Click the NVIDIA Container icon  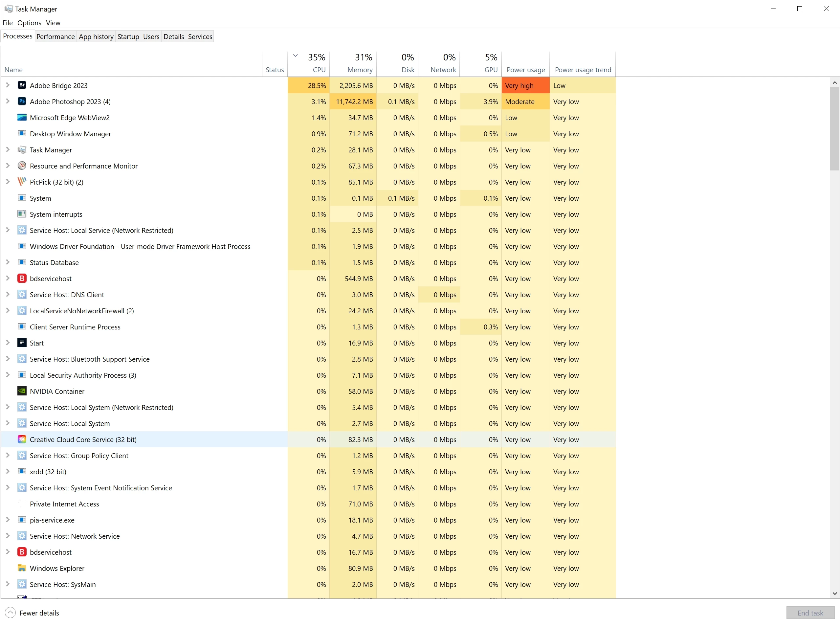(22, 391)
